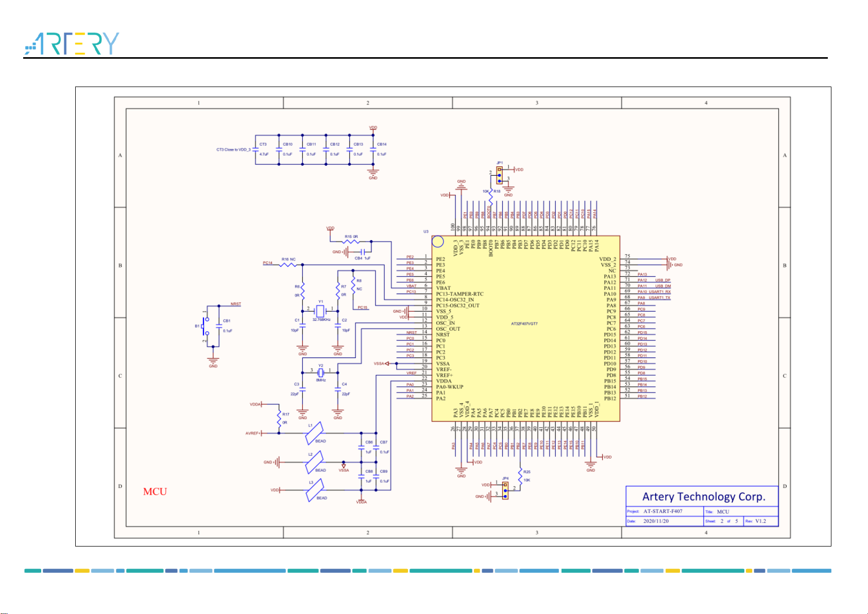The image size is (868, 614).
Task: Click the 'PC13-TAMPER-RTC' pin name
Action: point(460,294)
